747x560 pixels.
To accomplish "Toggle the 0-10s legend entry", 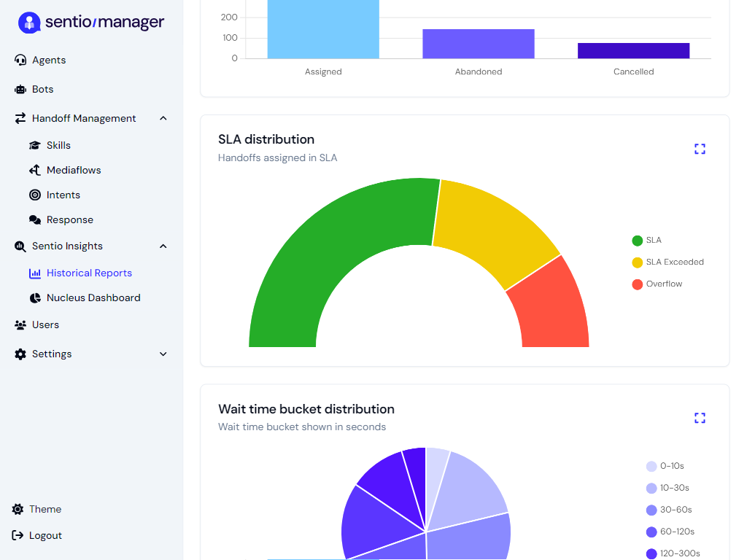I will coord(665,466).
